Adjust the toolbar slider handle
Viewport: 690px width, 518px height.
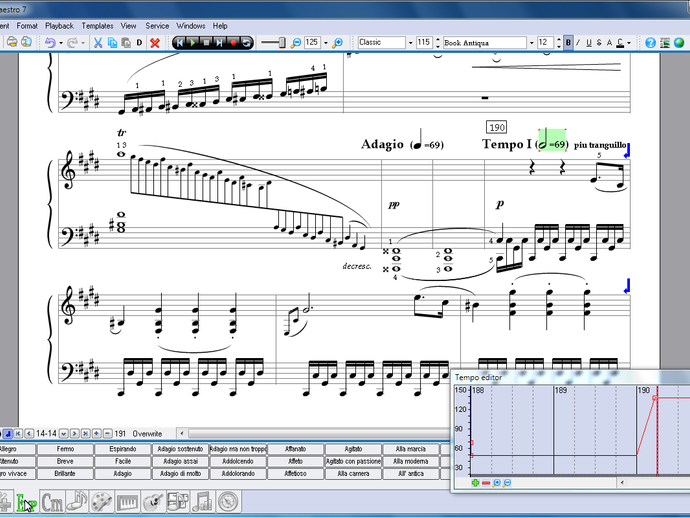(x=282, y=43)
